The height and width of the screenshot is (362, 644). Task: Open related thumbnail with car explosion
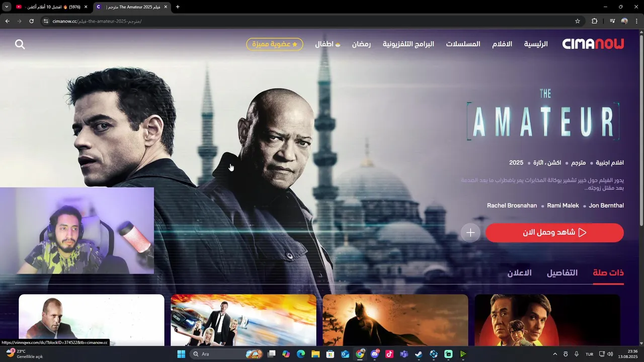tap(244, 320)
